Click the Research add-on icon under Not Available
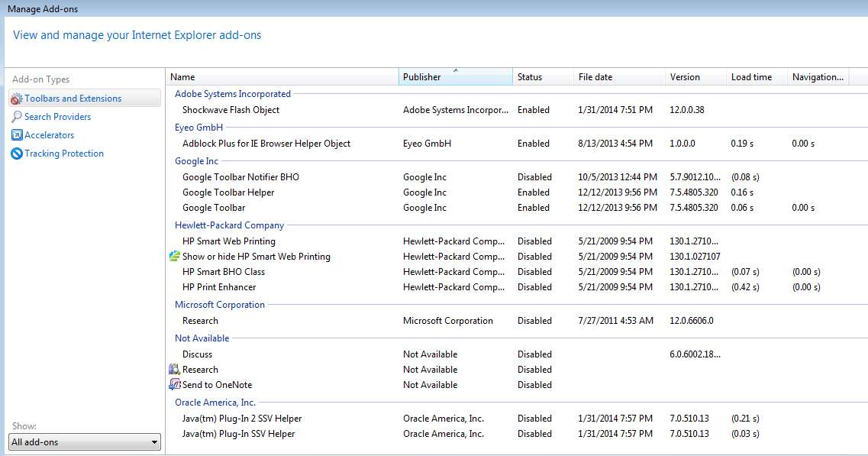868x456 pixels. click(x=174, y=370)
